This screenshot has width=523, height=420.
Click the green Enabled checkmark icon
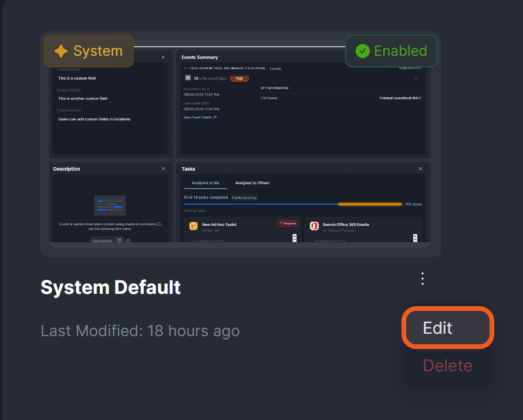click(x=363, y=51)
